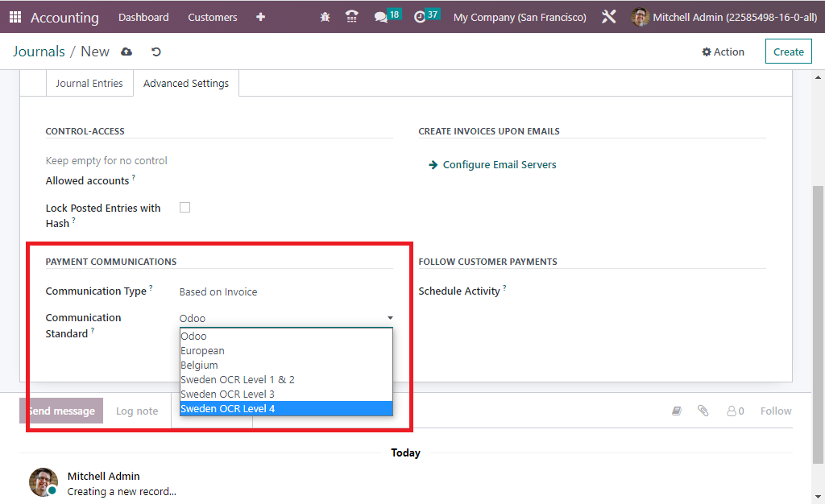Click the Communication Standard help question mark
Screen dimensions: 825x504
93,330
